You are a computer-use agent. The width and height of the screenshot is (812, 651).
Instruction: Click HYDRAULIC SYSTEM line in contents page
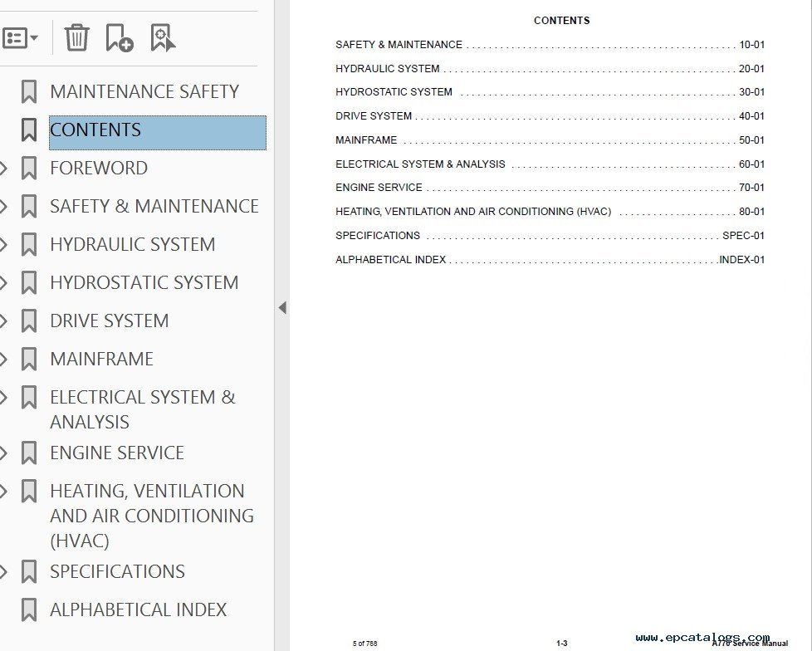click(387, 69)
